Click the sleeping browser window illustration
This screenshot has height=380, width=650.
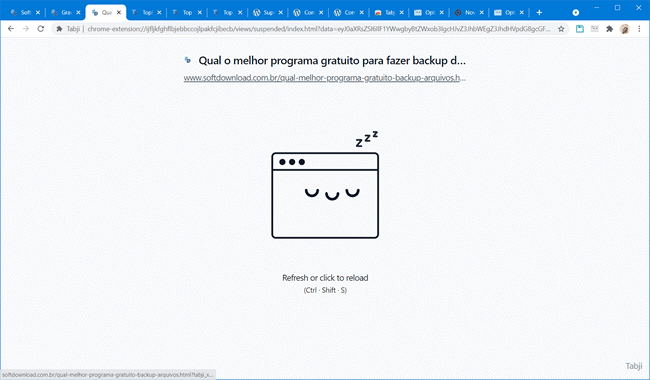[325, 185]
